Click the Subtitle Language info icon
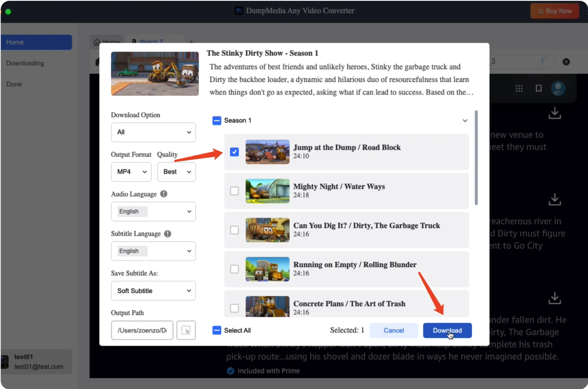Image resolution: width=588 pixels, height=389 pixels. pyautogui.click(x=167, y=234)
